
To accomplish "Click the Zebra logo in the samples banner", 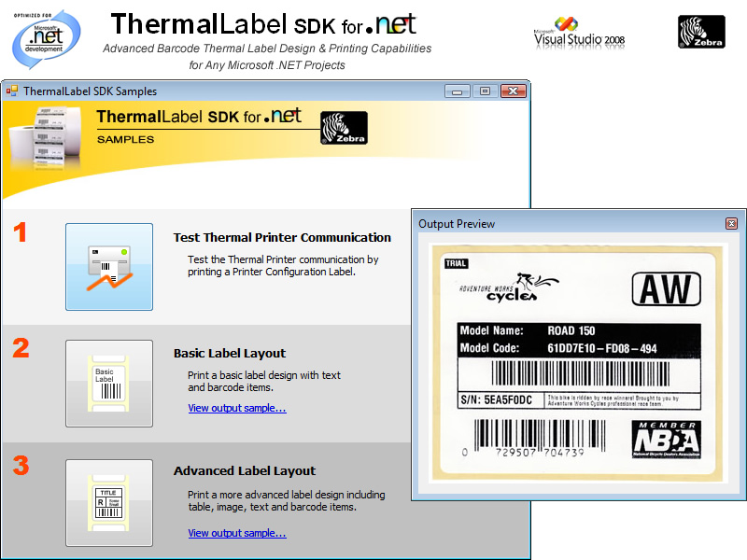I will pyautogui.click(x=344, y=129).
